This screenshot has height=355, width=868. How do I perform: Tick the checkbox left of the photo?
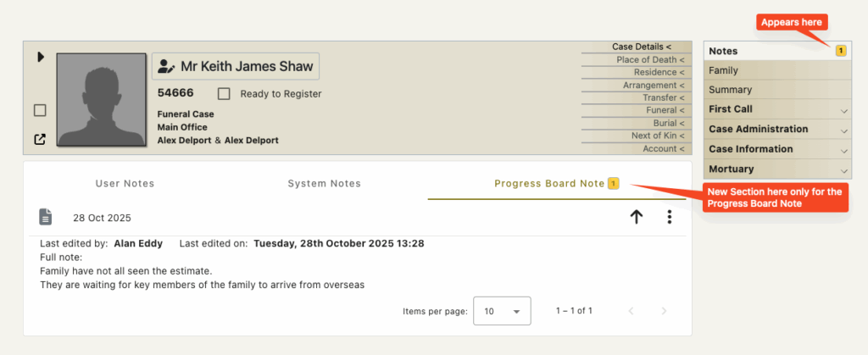[40, 111]
